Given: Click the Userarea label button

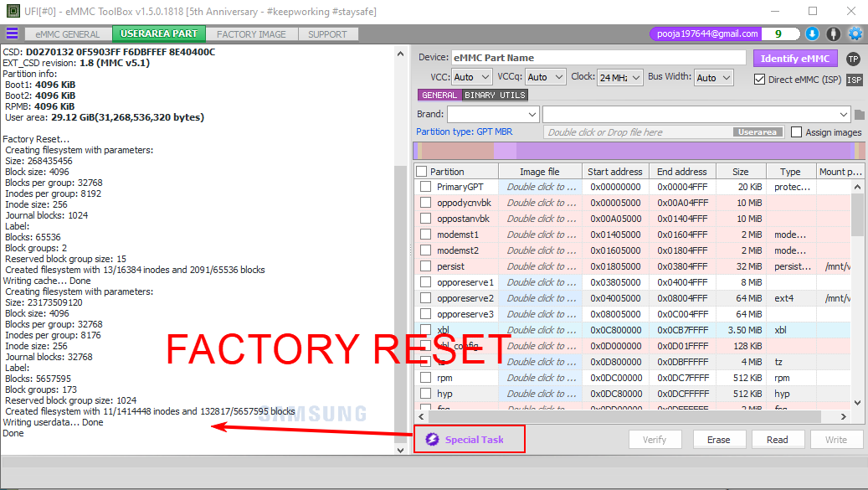Looking at the screenshot, I should [758, 132].
